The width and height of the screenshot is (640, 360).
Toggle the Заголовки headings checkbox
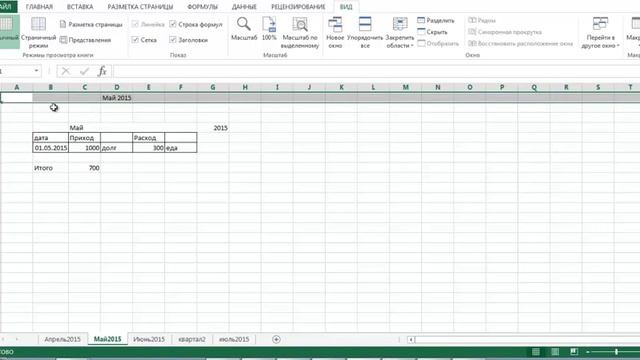point(173,40)
